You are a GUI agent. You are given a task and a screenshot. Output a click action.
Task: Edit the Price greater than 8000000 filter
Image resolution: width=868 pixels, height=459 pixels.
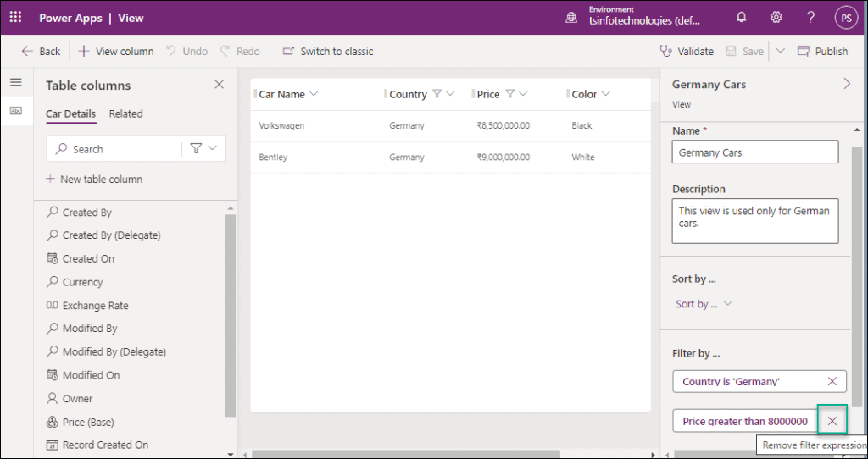[x=745, y=422]
